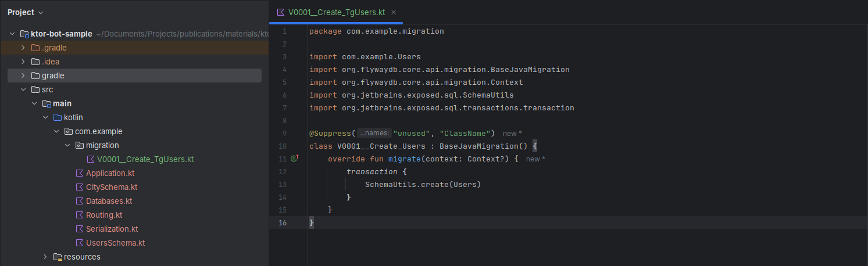Click Kotlin icon beside Routing.kt
The height and width of the screenshot is (266, 868).
(80, 215)
